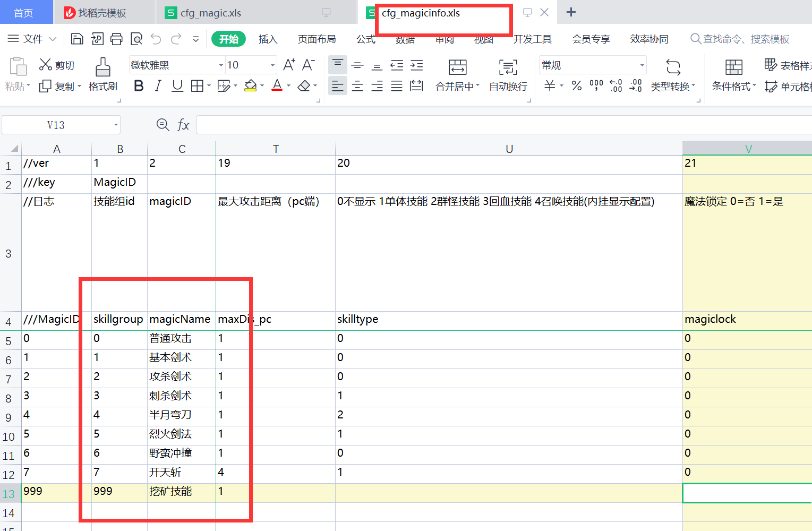Click the zoom magnifier beside formula bar
The image size is (812, 531).
pos(163,125)
